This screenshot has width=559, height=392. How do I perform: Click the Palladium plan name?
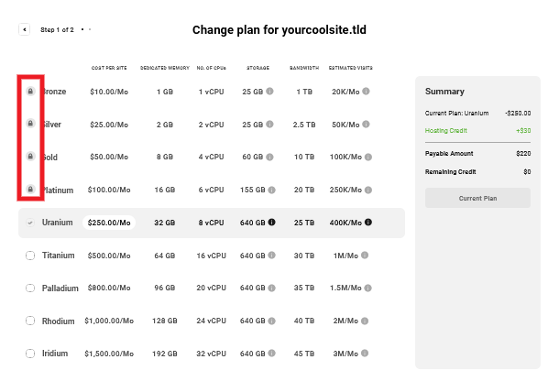pyautogui.click(x=60, y=288)
